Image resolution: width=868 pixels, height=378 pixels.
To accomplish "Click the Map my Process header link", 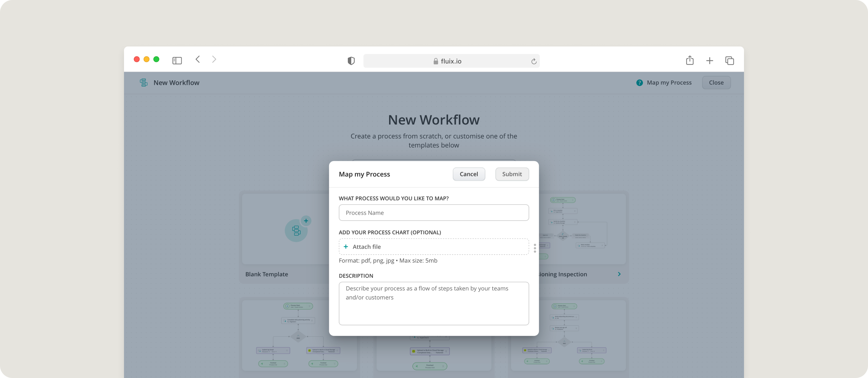I will tap(669, 82).
